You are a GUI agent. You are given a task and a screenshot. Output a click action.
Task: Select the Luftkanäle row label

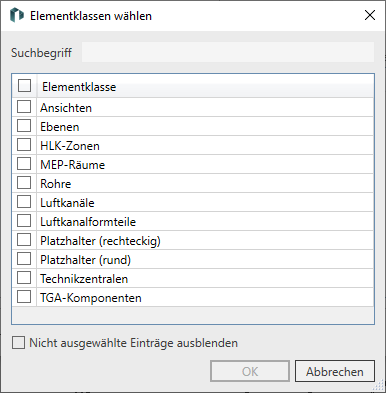coord(67,203)
